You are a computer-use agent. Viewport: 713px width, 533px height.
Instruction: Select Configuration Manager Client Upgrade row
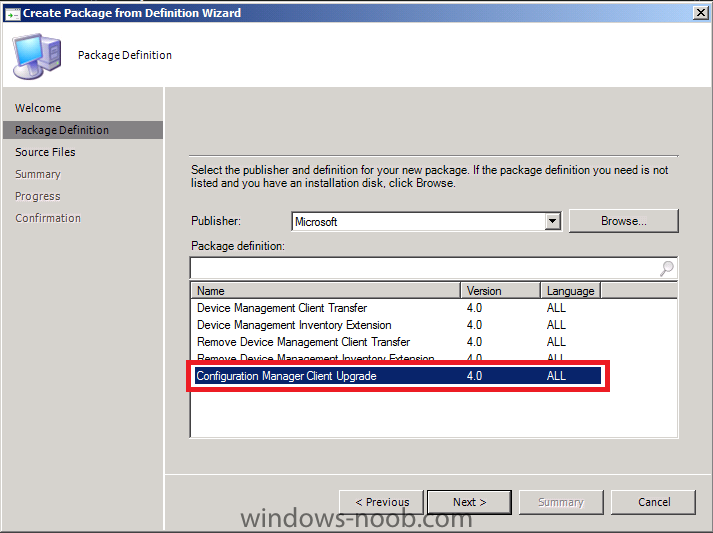398,376
